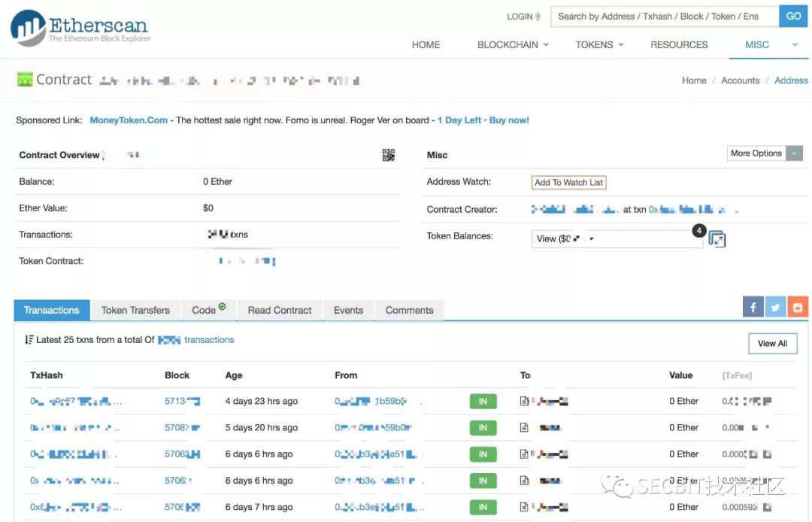Click the GO search button
This screenshot has width=812, height=522.
pyautogui.click(x=793, y=17)
